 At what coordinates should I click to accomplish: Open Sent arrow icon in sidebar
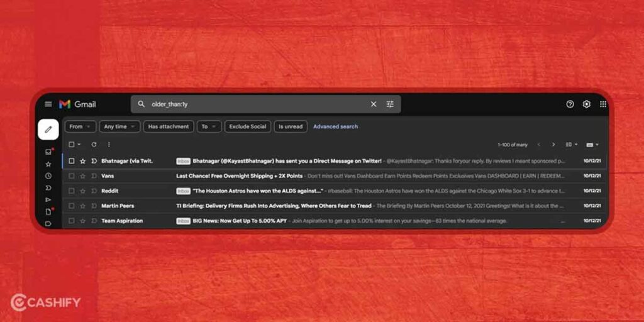(x=48, y=199)
